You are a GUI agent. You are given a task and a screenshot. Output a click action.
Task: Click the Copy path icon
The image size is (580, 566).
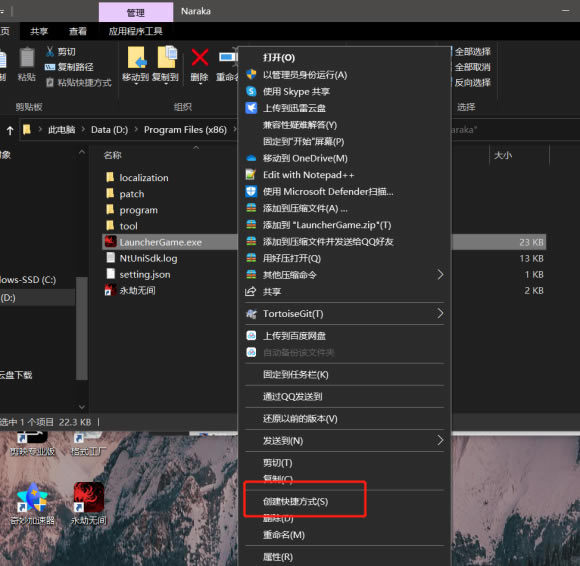coord(50,67)
